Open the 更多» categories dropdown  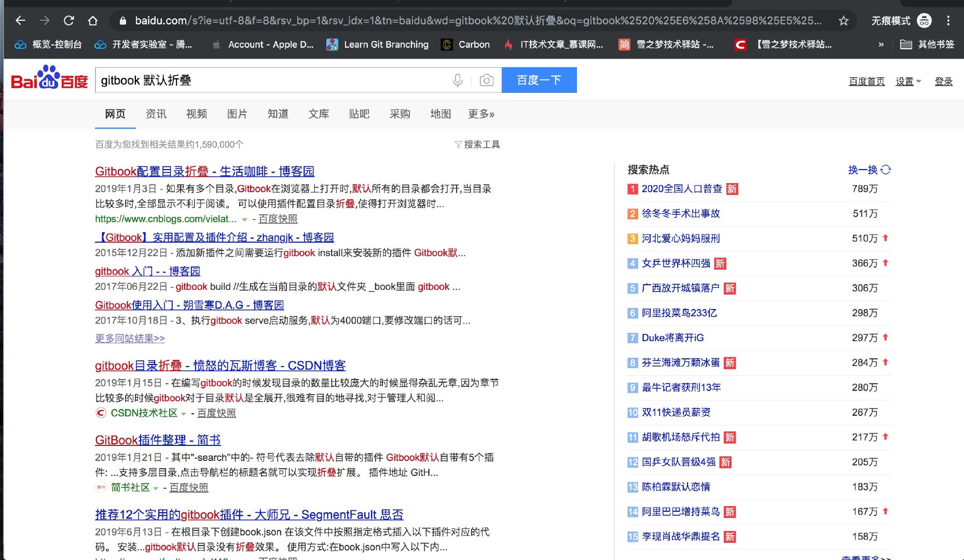(480, 114)
